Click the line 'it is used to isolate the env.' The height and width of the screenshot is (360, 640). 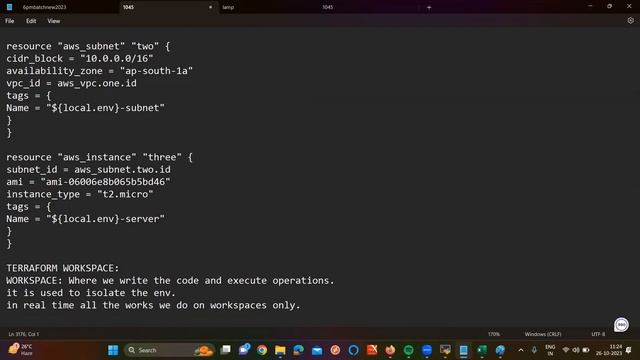tap(91, 293)
